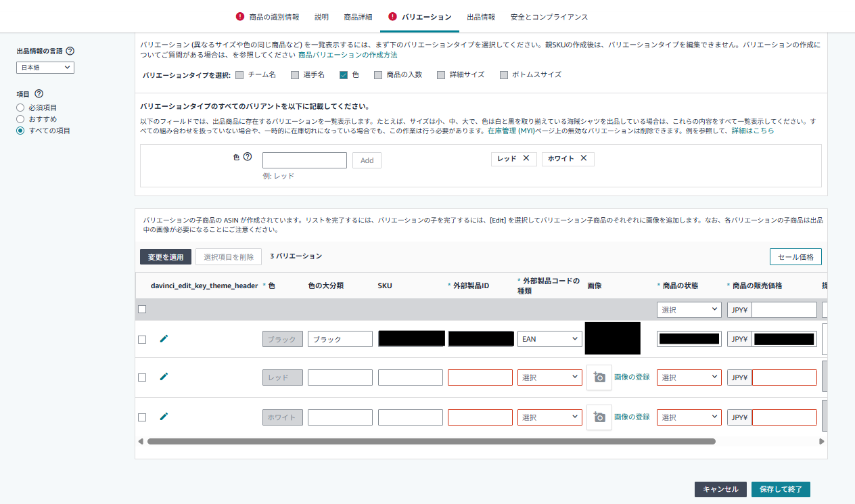The image size is (855, 504).
Task: Click 外部製品ID field in ホワイト row
Action: click(x=480, y=417)
